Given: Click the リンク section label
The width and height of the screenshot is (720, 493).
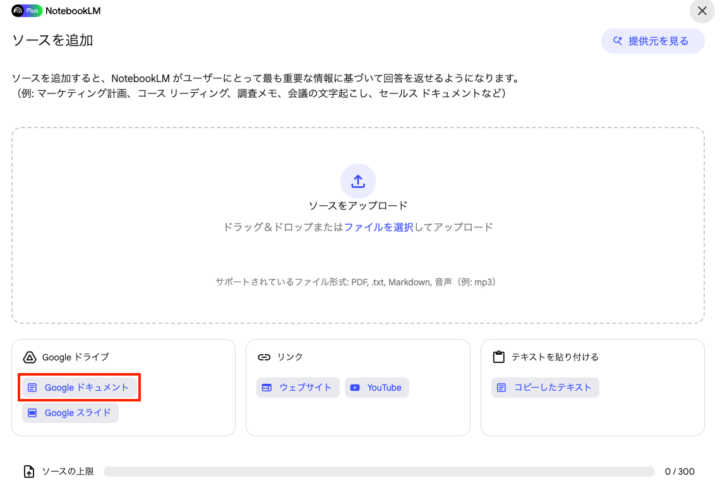Looking at the screenshot, I should point(290,357).
